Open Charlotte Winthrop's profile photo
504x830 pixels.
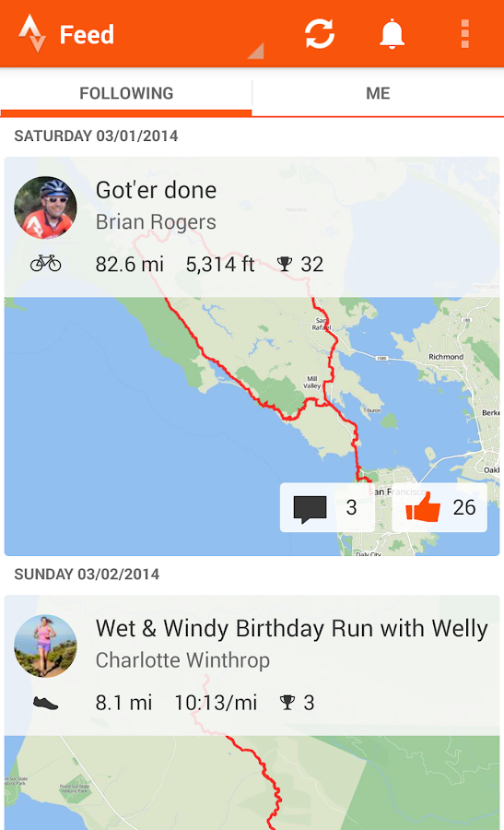tap(45, 646)
